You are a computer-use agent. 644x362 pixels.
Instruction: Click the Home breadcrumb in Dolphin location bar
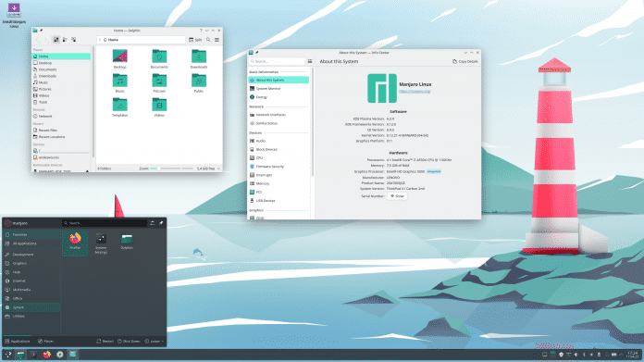[x=111, y=40]
